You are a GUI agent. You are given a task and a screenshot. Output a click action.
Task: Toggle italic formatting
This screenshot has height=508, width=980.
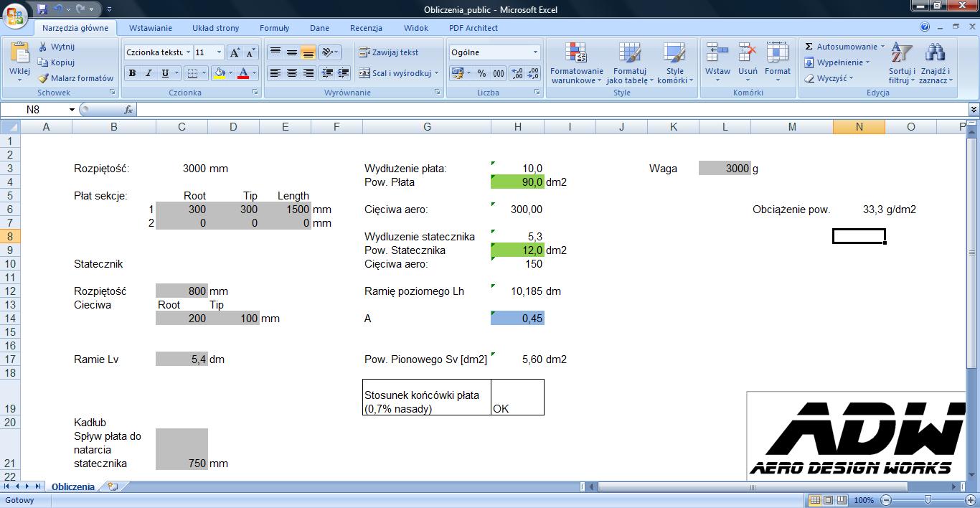point(149,73)
